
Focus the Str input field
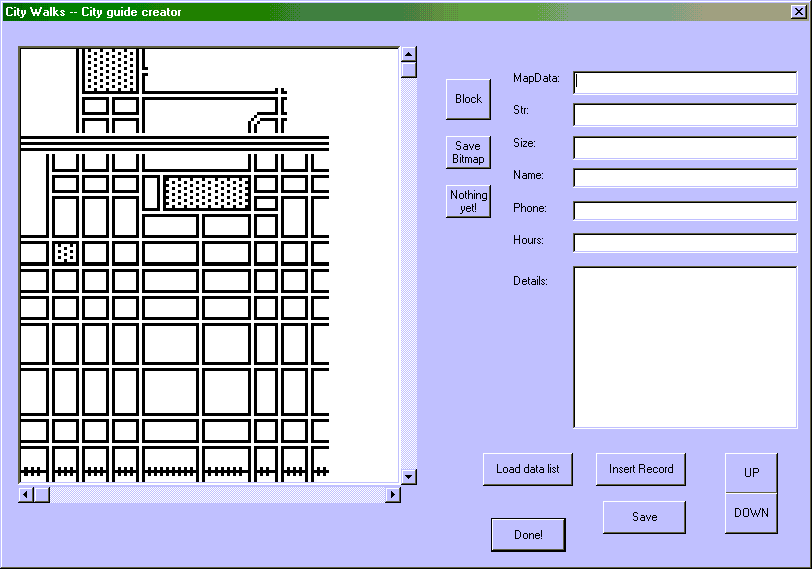(685, 115)
